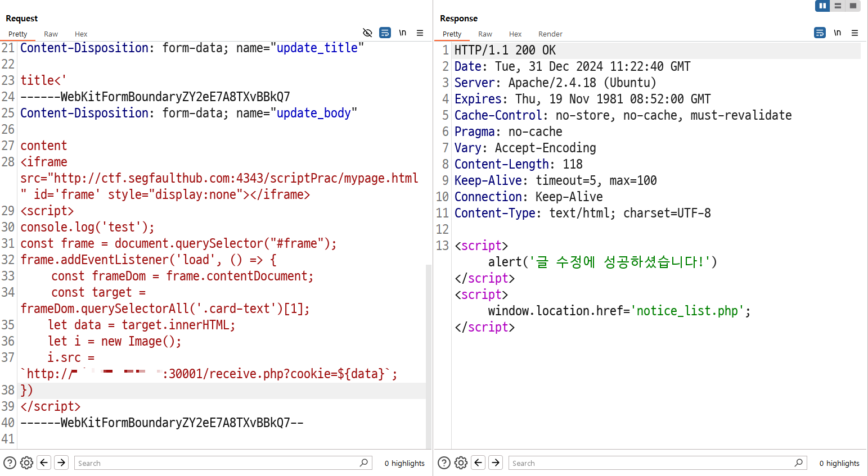
Task: Select side-by-side layout icon
Action: [x=822, y=6]
